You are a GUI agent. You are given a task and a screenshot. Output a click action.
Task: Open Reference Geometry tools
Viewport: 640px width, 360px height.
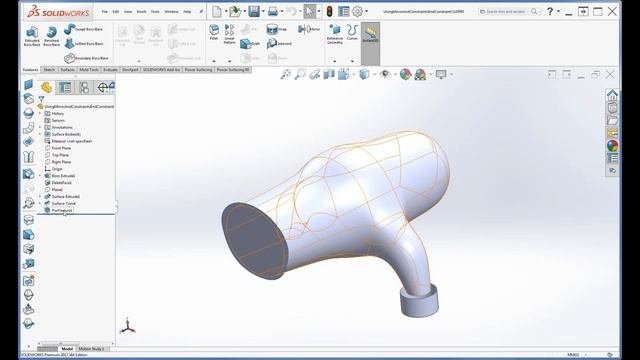(x=335, y=34)
